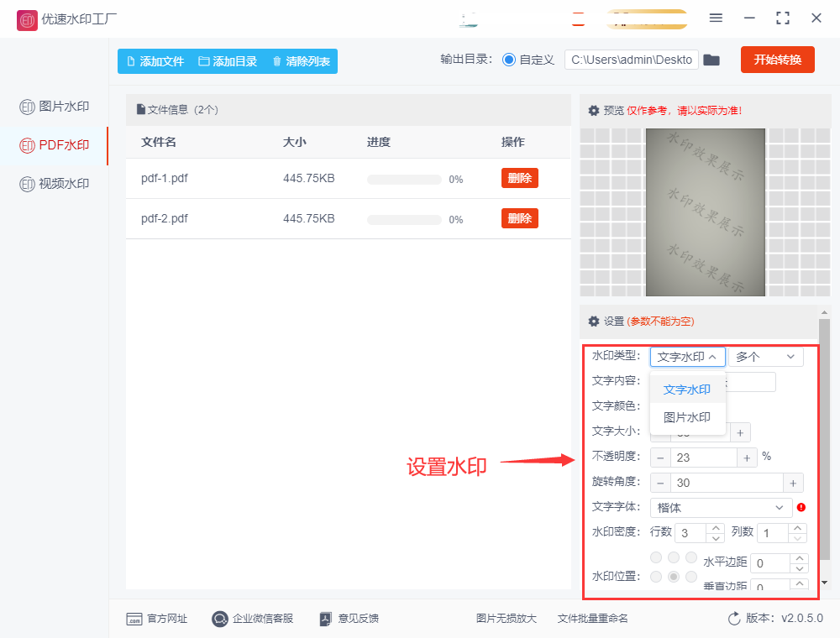Click the gear icon next to 设置

click(594, 322)
